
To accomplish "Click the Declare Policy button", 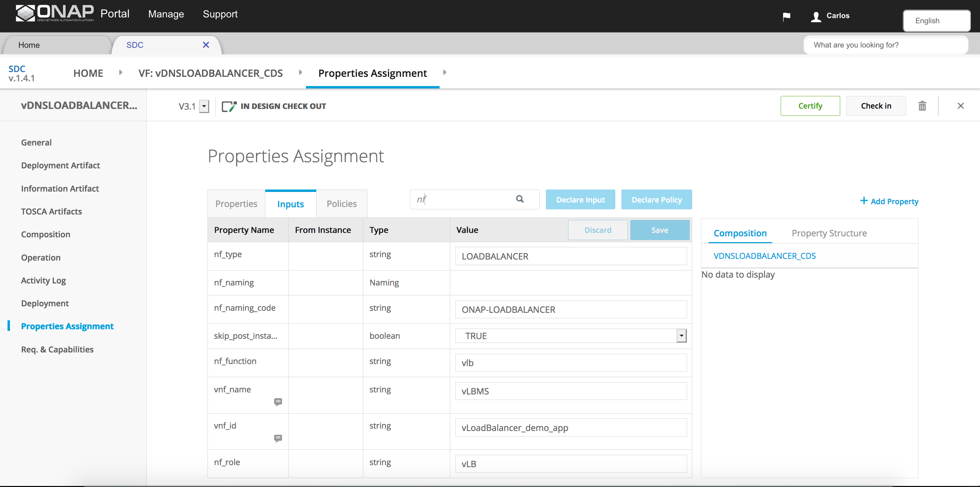I will (657, 199).
